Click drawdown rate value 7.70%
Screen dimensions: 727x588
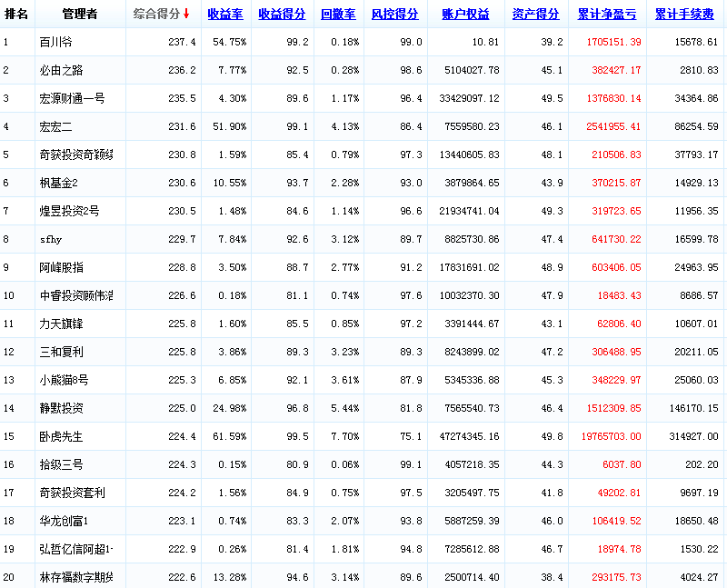tap(345, 436)
